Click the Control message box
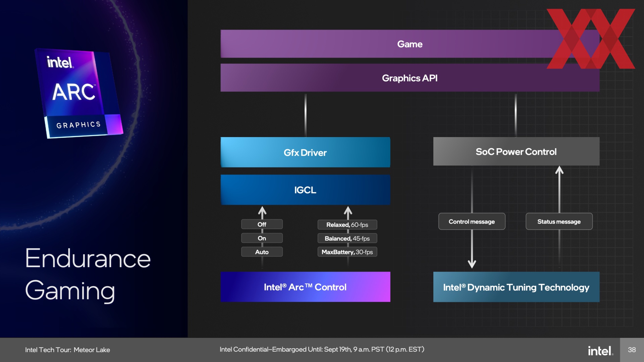This screenshot has height=362, width=644. (472, 222)
